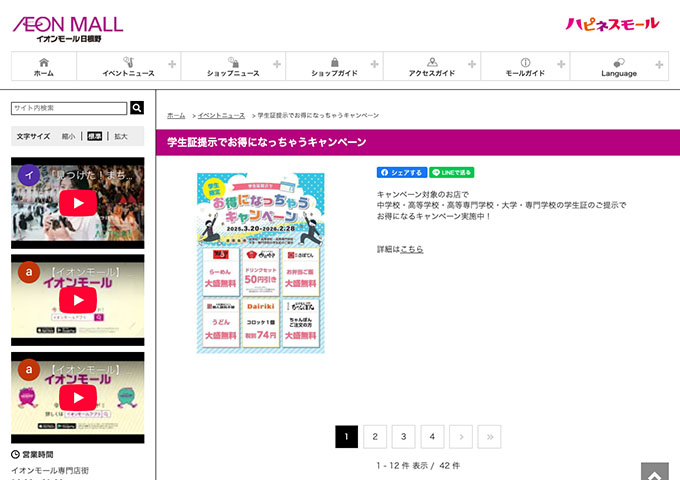Go to page 2 of results
This screenshot has height=480, width=680.
click(x=374, y=436)
